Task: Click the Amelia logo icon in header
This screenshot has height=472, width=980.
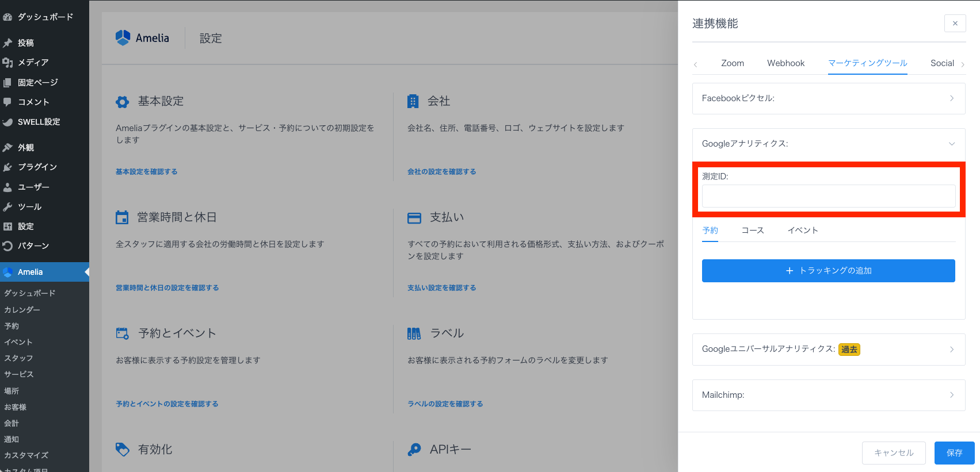Action: 123,38
